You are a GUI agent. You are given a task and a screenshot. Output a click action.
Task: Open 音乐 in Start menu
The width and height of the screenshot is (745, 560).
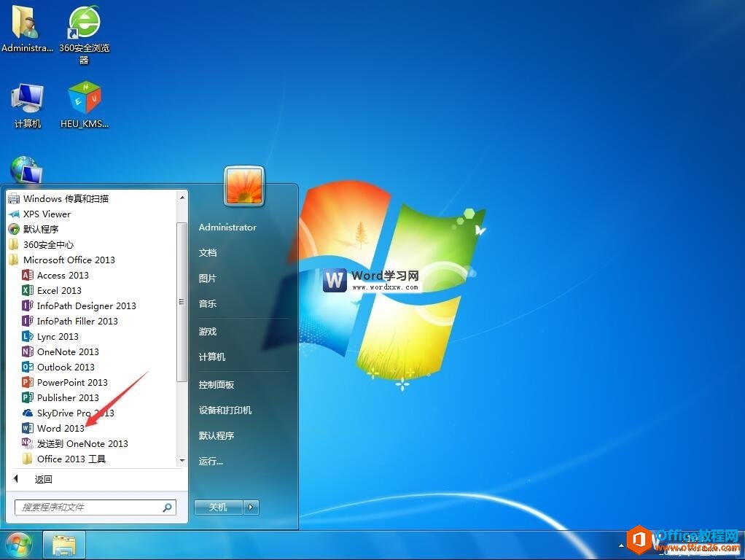coord(208,303)
